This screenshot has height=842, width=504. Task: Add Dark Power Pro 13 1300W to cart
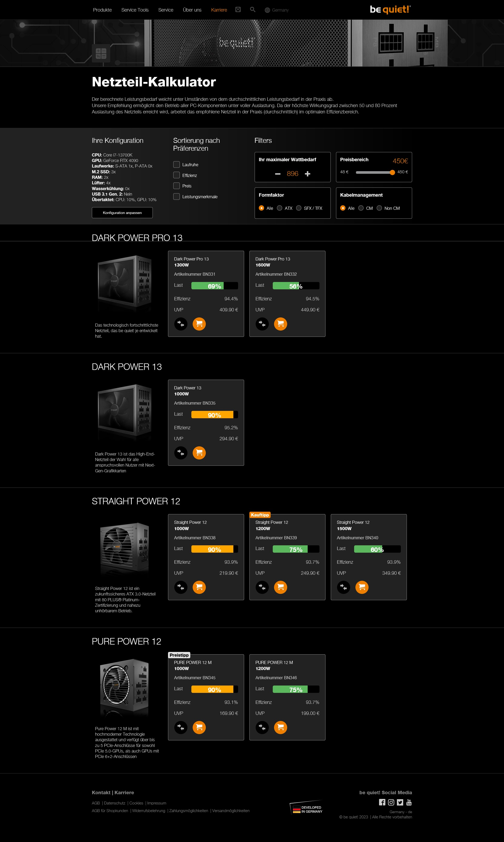point(199,324)
